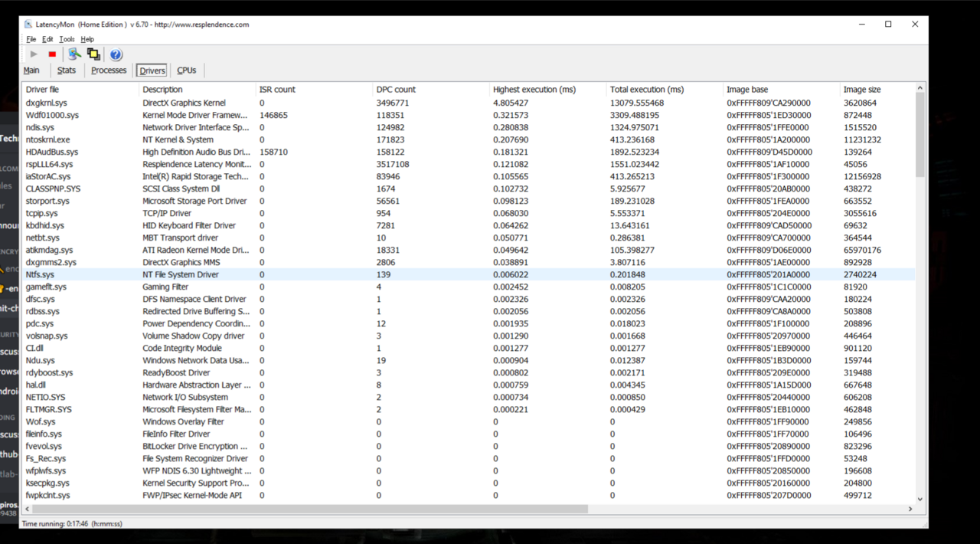
Task: Sort by the Image size column header
Action: (877, 90)
